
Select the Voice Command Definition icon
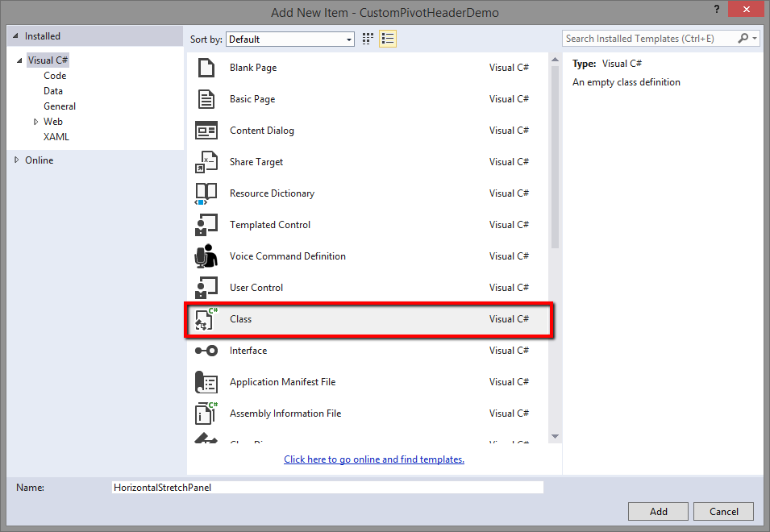tap(206, 256)
